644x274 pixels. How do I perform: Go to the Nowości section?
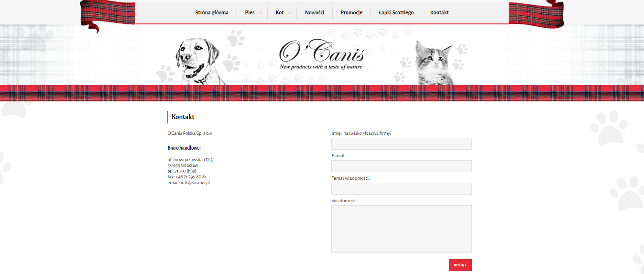pyautogui.click(x=315, y=12)
